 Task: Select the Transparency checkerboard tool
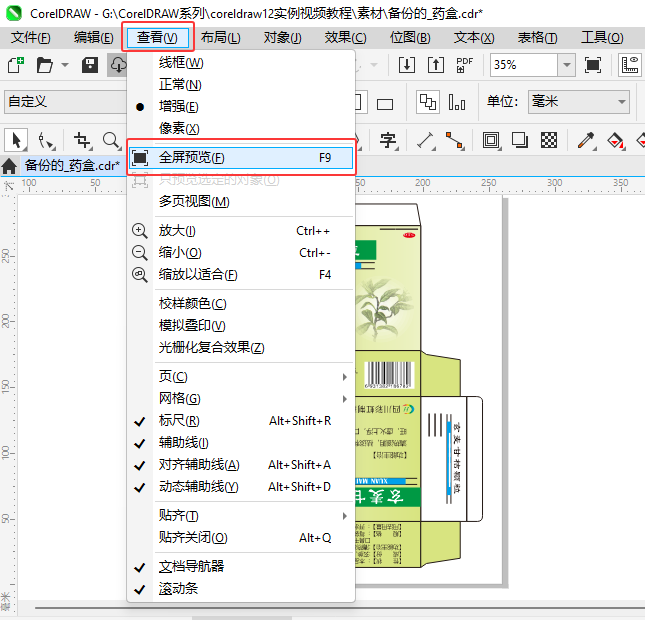coord(549,141)
